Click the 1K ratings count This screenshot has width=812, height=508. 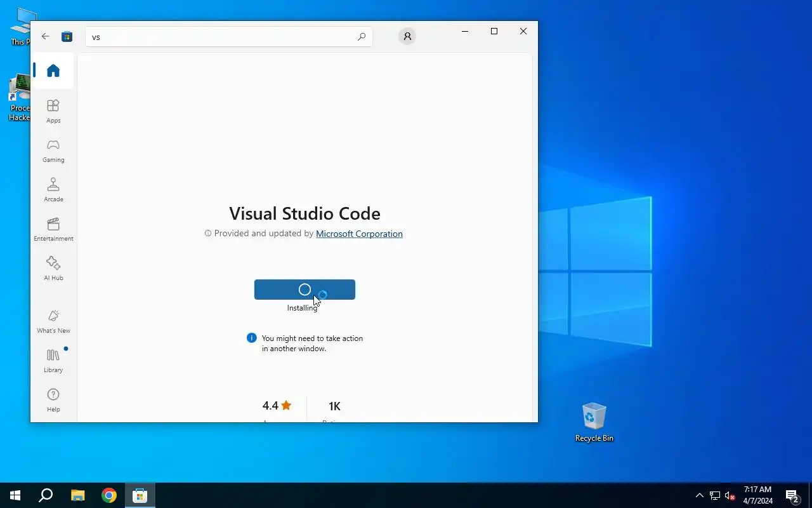click(334, 406)
